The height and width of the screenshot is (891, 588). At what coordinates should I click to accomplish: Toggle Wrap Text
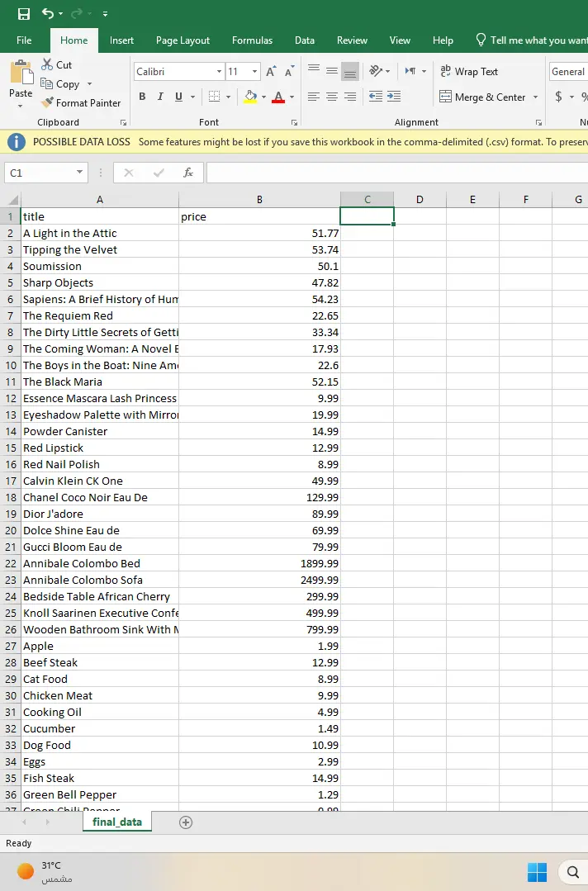[x=469, y=72]
